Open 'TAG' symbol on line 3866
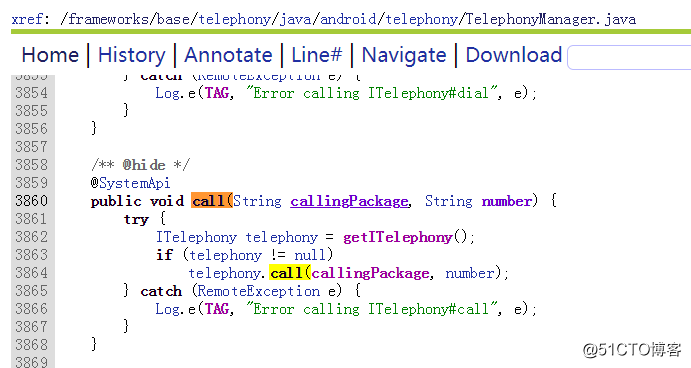The width and height of the screenshot is (691, 368). pos(217,309)
